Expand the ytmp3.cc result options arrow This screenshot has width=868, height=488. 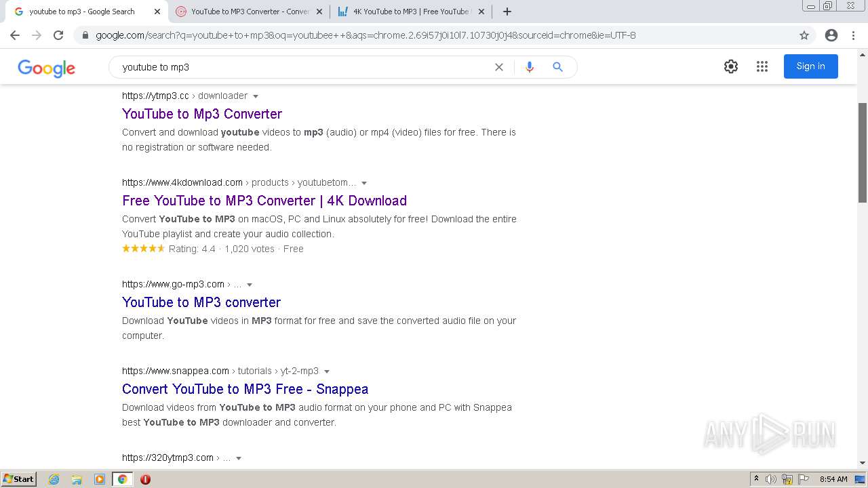[x=256, y=96]
